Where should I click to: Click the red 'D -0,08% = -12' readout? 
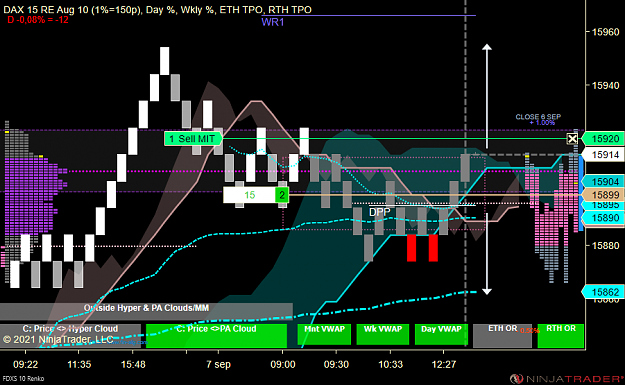click(x=38, y=20)
